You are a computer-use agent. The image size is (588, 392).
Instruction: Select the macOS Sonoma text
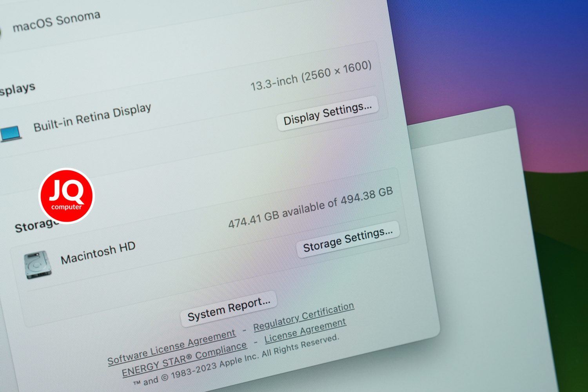[x=56, y=21]
